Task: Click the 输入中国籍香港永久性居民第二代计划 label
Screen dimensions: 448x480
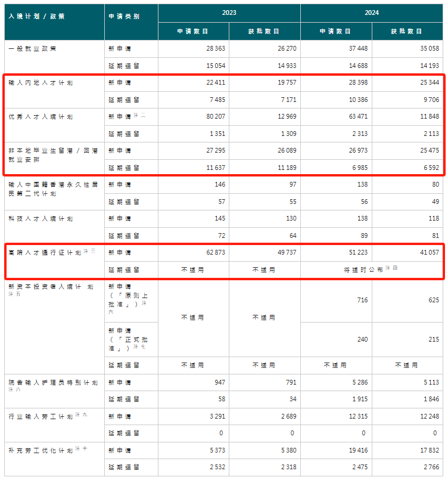Action: pos(51,189)
